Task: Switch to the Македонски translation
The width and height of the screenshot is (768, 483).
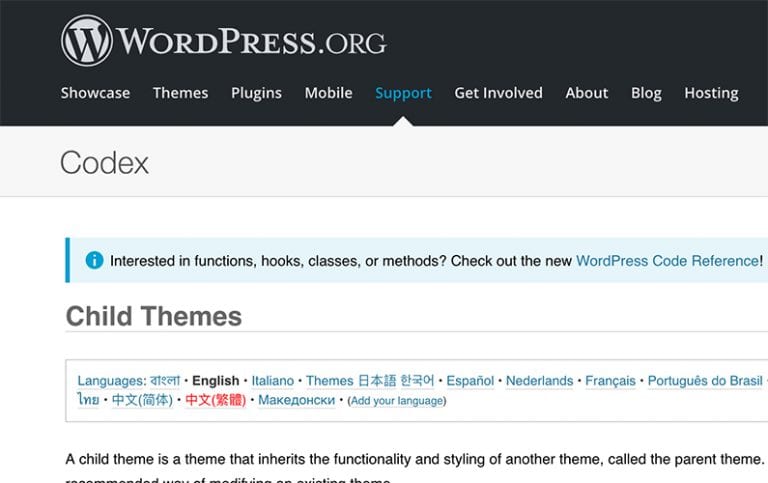Action: pos(296,400)
